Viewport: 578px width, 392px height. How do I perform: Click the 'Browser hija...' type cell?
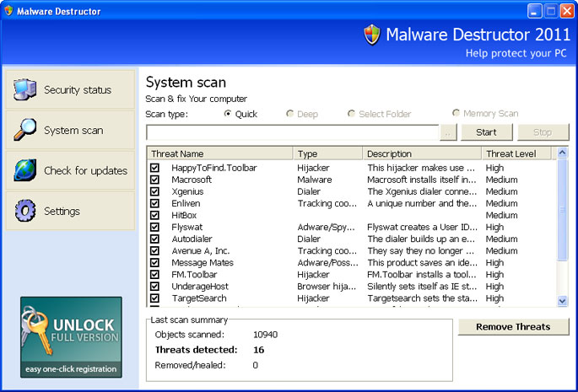(327, 287)
